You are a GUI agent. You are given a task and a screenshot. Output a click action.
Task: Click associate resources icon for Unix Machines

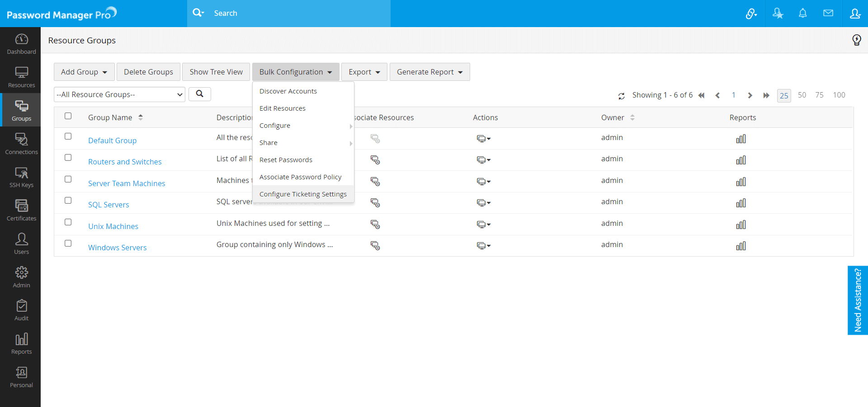click(375, 225)
